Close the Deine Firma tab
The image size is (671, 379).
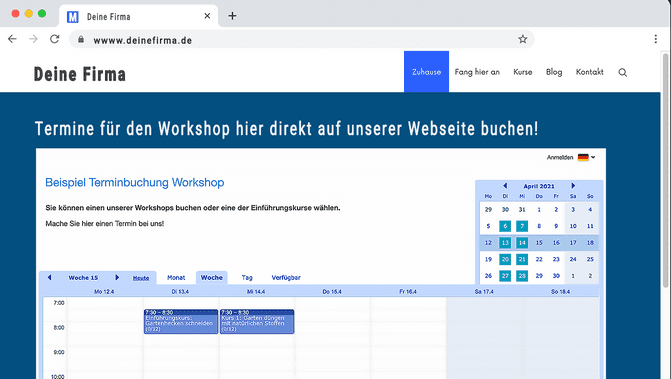point(207,16)
